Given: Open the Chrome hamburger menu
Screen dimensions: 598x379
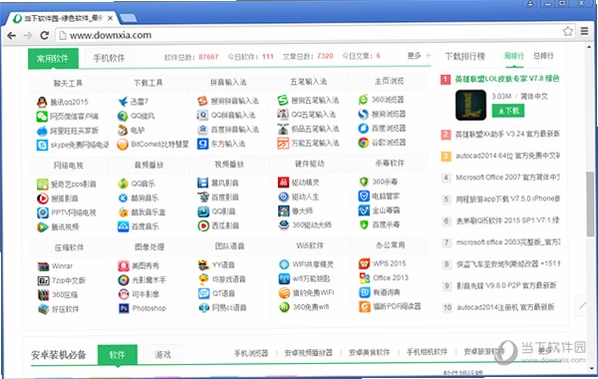Looking at the screenshot, I should click(584, 31).
